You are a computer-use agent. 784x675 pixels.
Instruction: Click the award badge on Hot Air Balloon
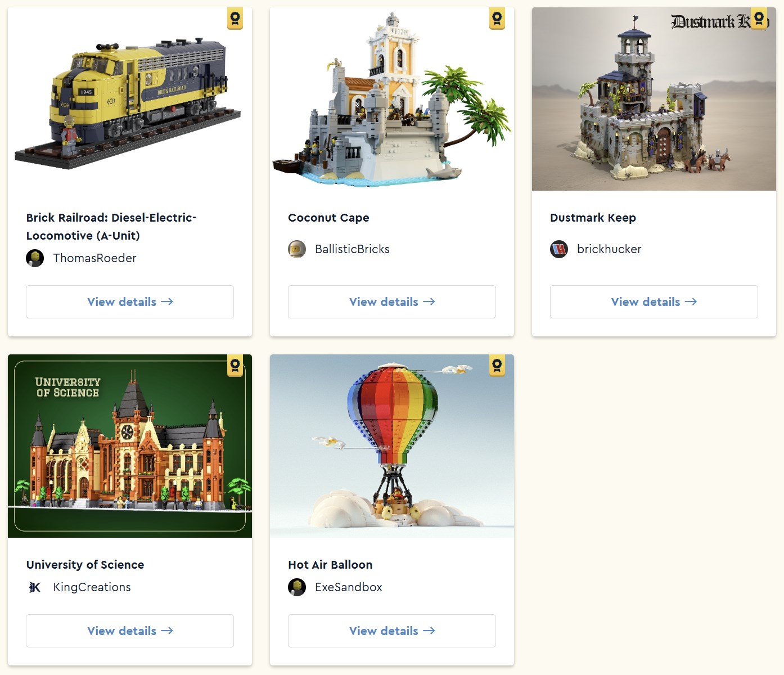[x=497, y=366]
